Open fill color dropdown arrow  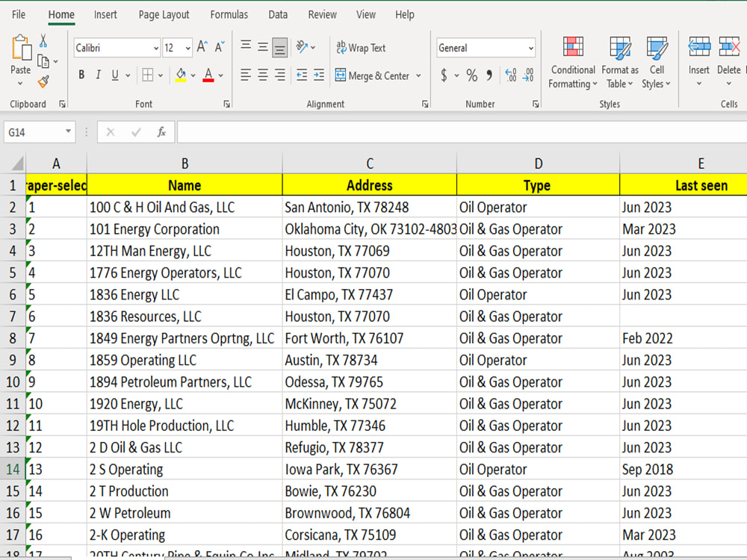[x=193, y=75]
